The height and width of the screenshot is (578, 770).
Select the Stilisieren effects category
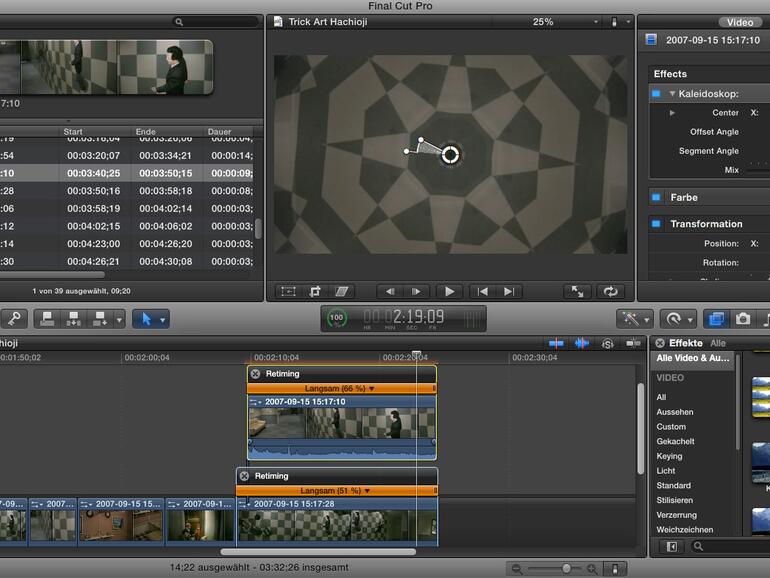673,500
